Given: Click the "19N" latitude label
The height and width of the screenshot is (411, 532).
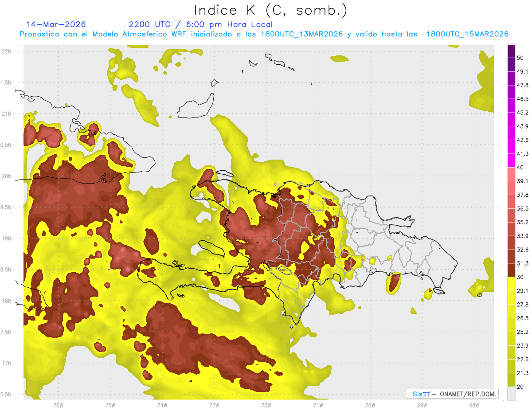Looking at the screenshot, I should pos(7,238).
